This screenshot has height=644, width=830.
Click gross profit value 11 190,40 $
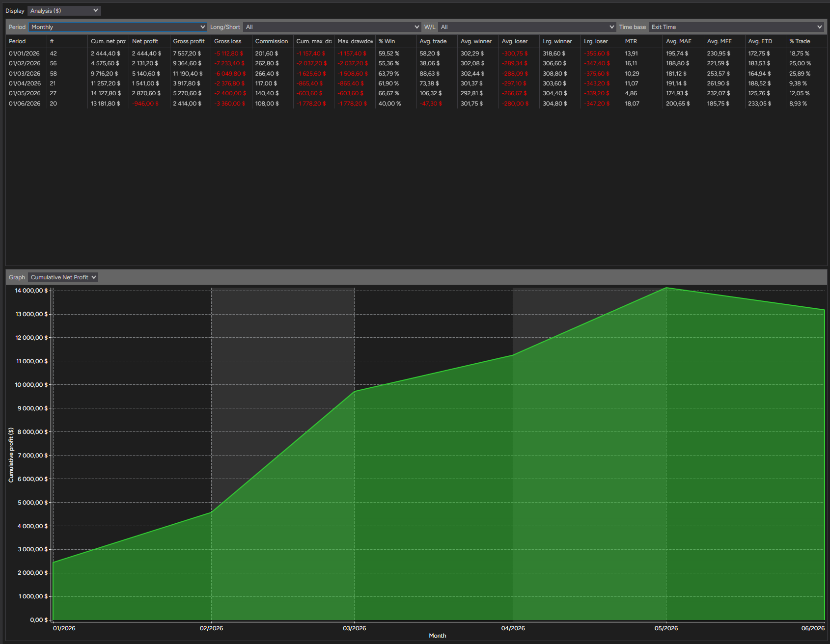point(188,74)
